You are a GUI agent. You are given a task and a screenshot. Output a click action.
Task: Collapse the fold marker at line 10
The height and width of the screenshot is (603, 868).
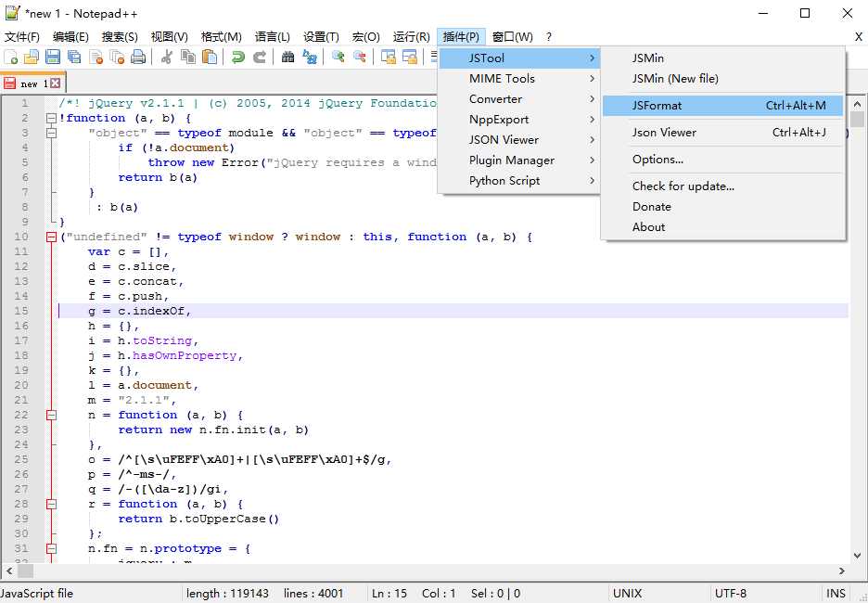tap(51, 237)
